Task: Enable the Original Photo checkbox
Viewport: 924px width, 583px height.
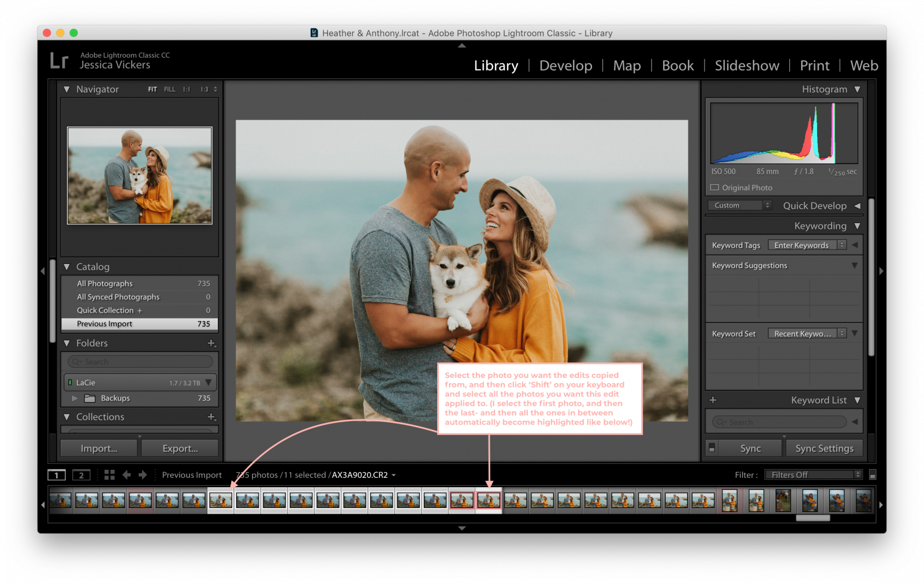Action: (714, 187)
